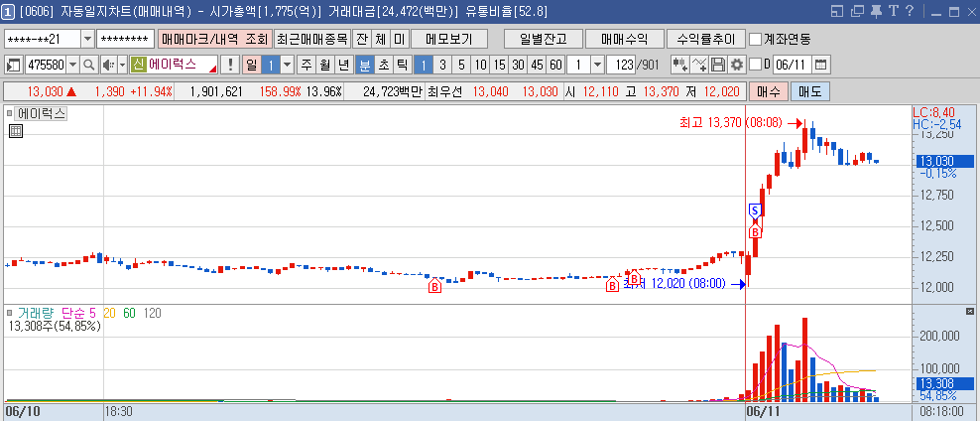The width and height of the screenshot is (980, 421).
Task: Click the account password field
Action: (x=126, y=39)
